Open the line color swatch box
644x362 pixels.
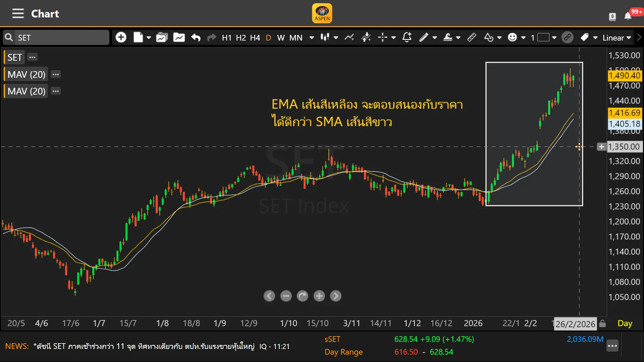[543, 37]
